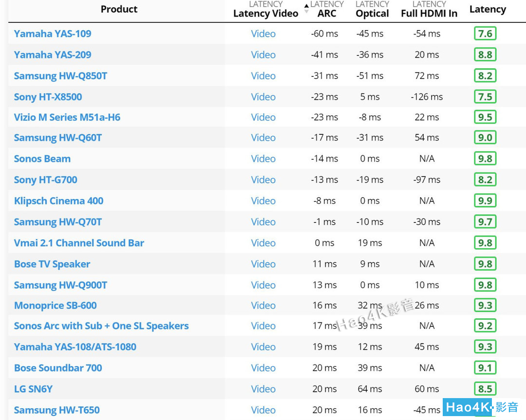Screen dimensions: 526x420
Task: Open Samsung HW-Q60T product link
Action: pos(57,138)
